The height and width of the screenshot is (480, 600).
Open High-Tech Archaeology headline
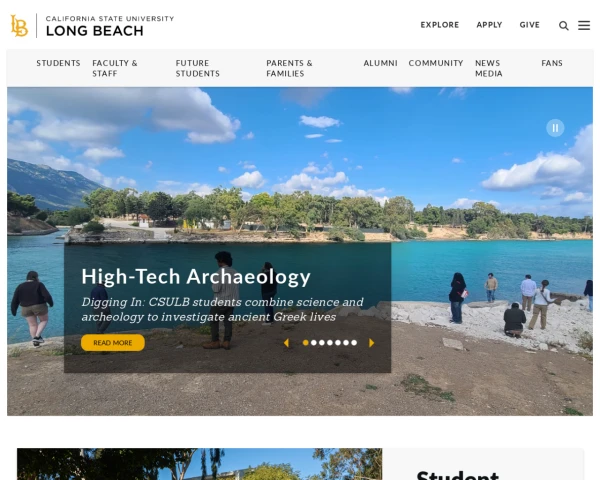click(196, 276)
